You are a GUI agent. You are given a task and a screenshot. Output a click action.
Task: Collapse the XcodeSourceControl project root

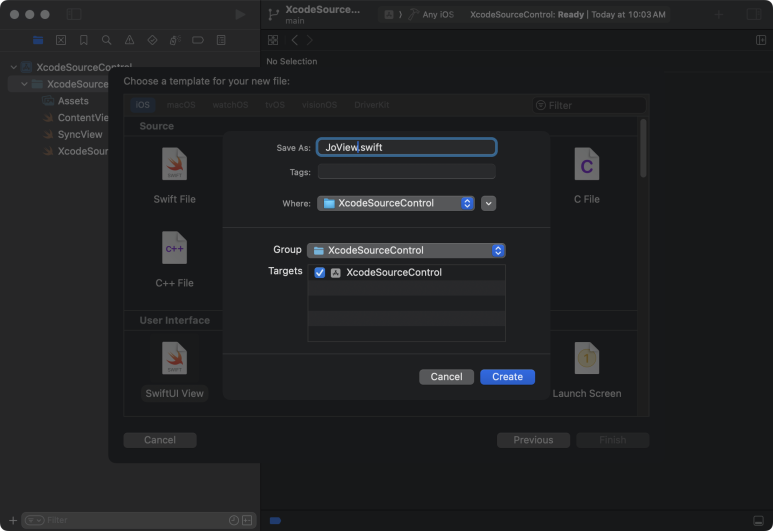[14, 67]
